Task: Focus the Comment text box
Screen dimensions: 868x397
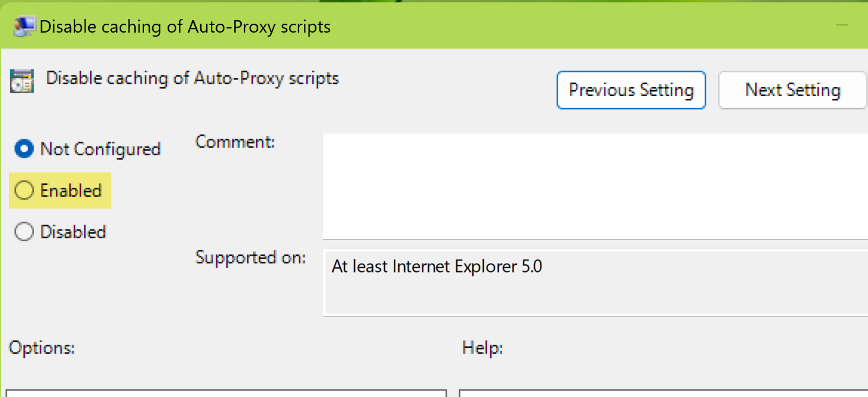Action: pos(592,185)
